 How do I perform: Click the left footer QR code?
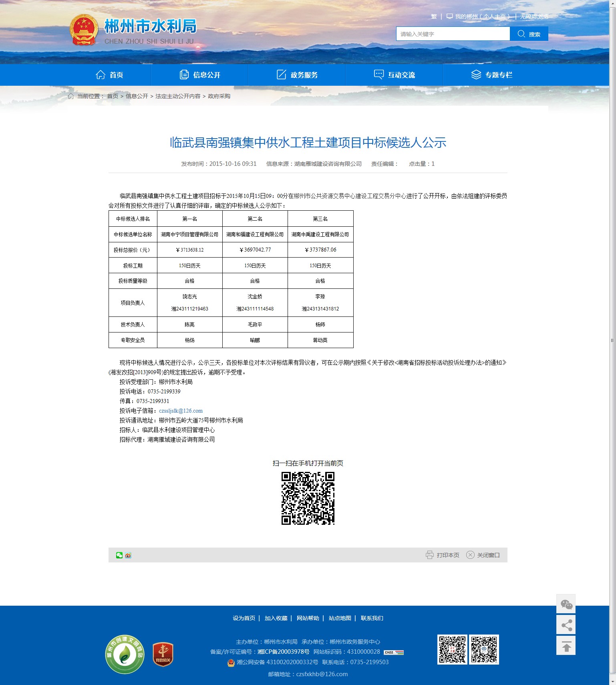452,649
